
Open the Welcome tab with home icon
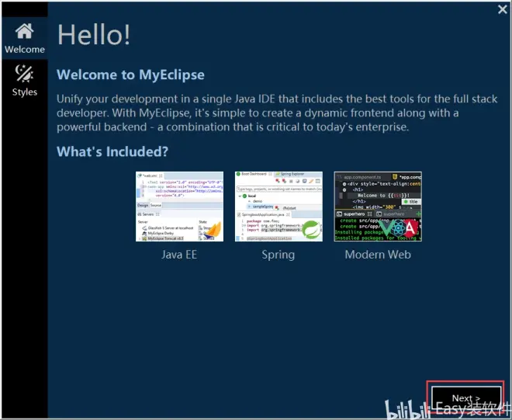point(25,38)
